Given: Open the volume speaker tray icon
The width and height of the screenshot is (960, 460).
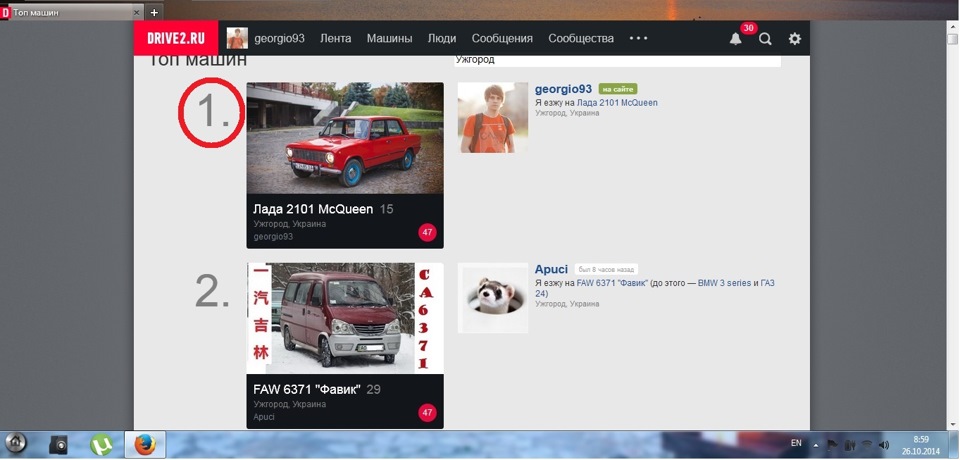Looking at the screenshot, I should coord(883,445).
